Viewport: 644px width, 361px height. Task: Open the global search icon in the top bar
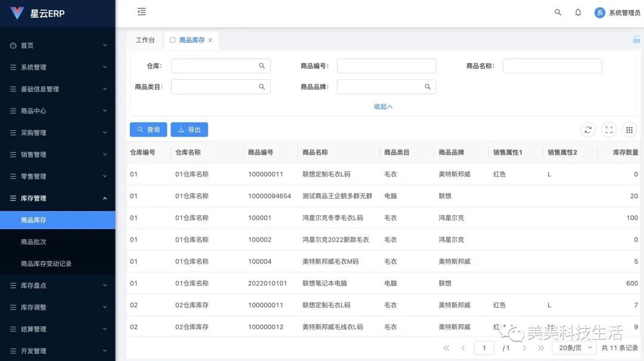(558, 12)
